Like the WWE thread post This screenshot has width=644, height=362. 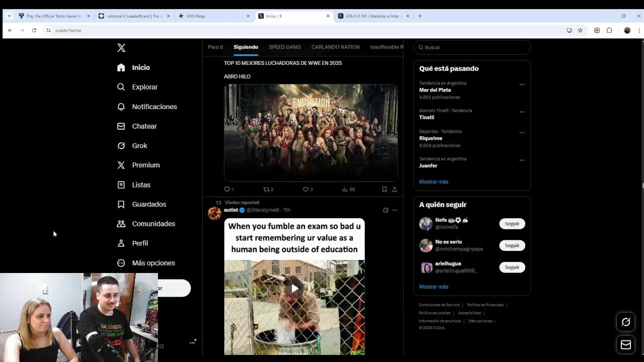(307, 189)
